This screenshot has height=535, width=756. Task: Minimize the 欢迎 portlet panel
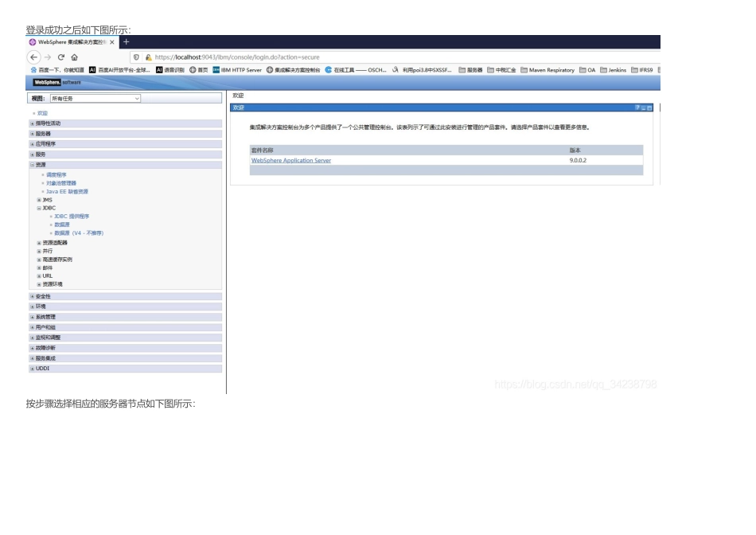pyautogui.click(x=643, y=107)
